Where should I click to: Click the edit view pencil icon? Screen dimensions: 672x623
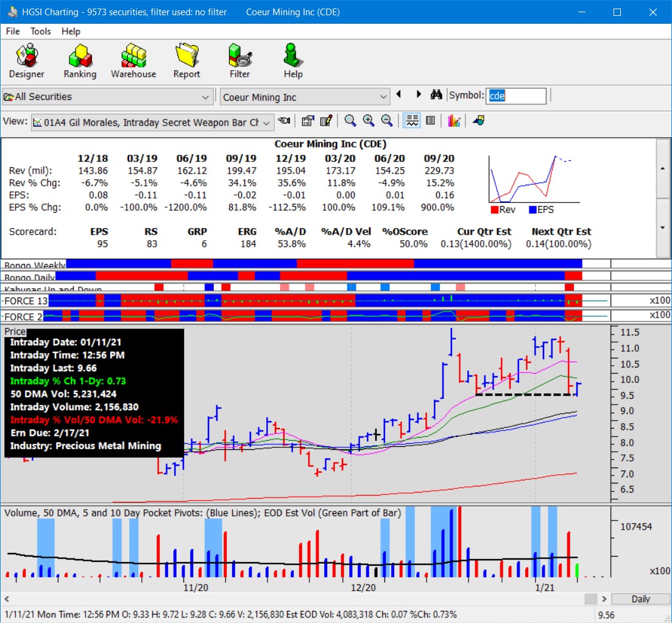tap(326, 121)
